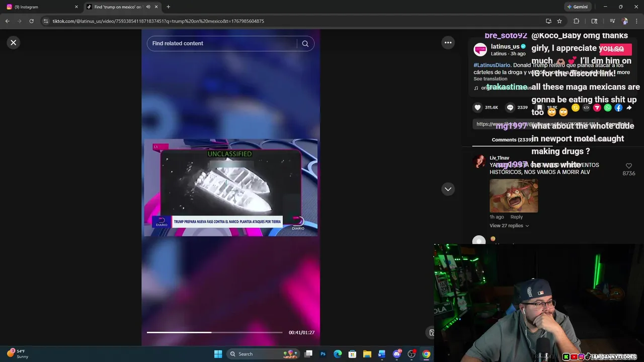644x362 pixels.
Task: Open latinus_us profile avatar
Action: [480, 49]
